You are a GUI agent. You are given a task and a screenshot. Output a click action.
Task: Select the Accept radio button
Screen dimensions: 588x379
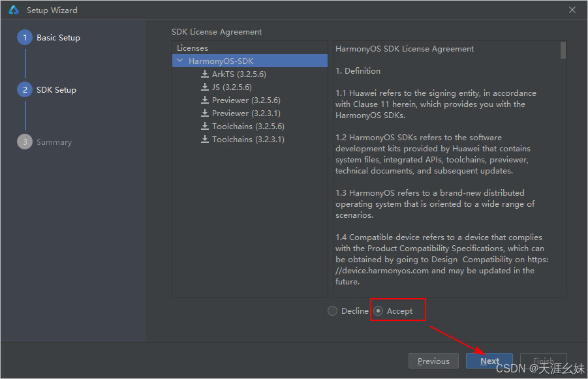(x=378, y=311)
